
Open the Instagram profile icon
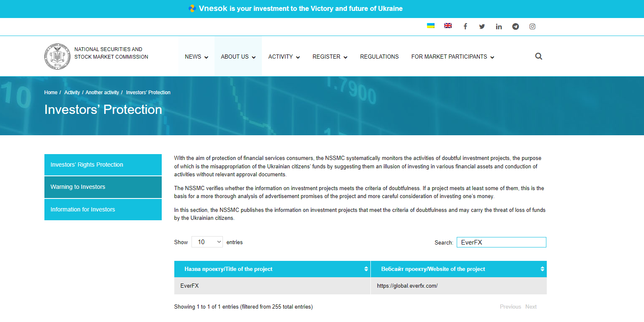[532, 26]
